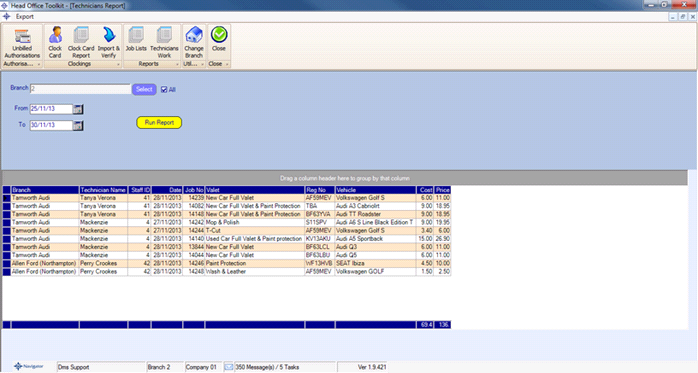Toggle the All branches checkbox

point(164,89)
